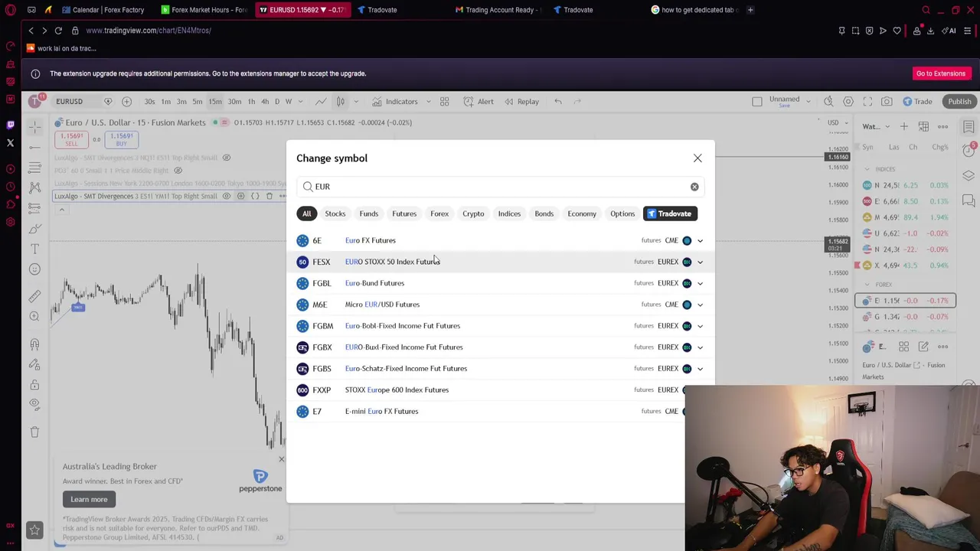Viewport: 980px width, 551px height.
Task: Open layout selection square icon
Action: [757, 102]
